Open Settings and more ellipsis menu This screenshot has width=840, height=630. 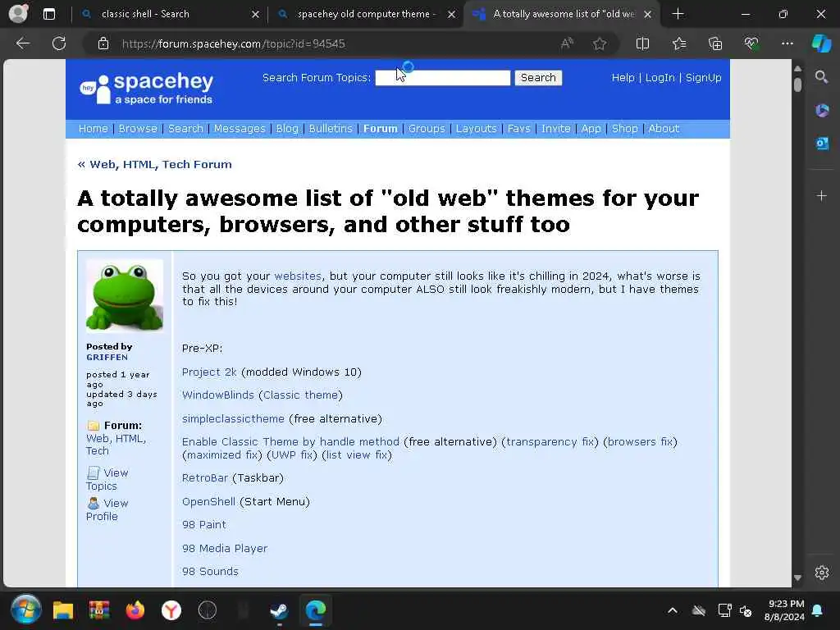pos(787,43)
